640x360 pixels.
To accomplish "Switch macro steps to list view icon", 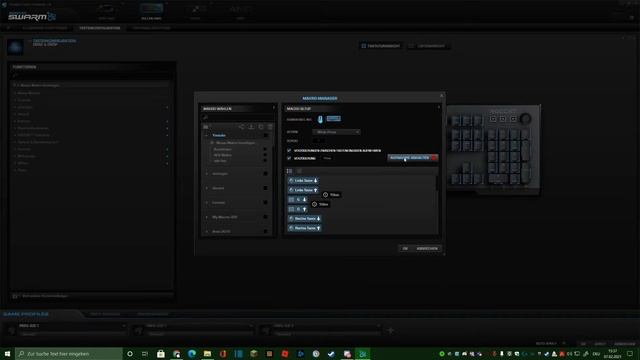I will 289,171.
